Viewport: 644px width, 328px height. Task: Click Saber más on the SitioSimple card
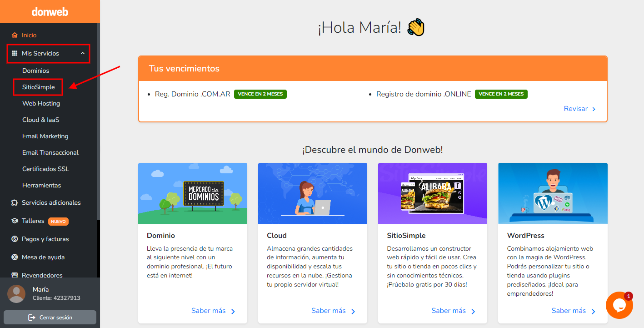tap(449, 311)
